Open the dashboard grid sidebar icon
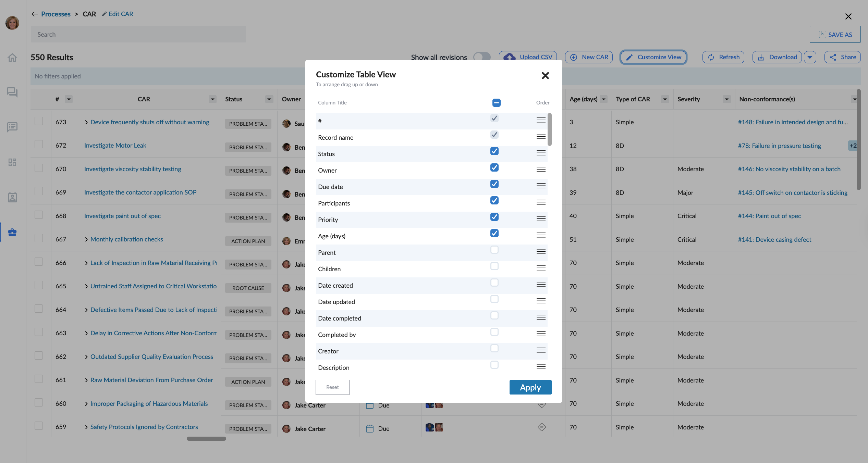The height and width of the screenshot is (463, 868). [12, 162]
